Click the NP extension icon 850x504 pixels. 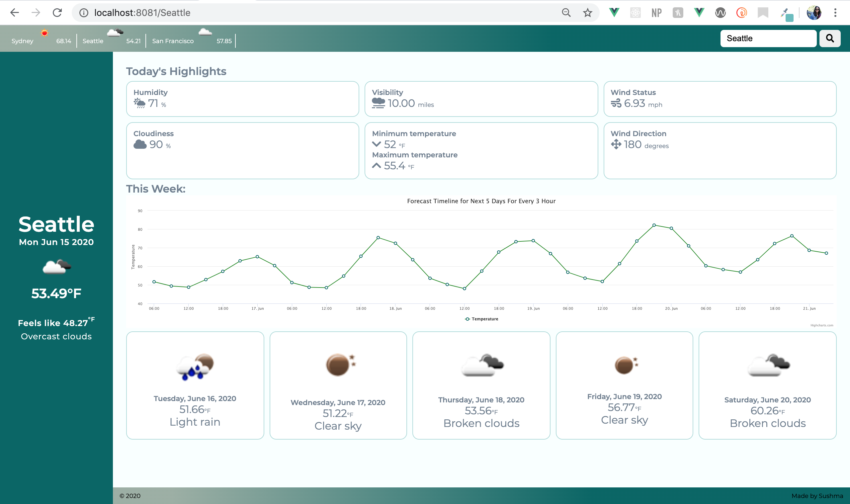click(656, 13)
